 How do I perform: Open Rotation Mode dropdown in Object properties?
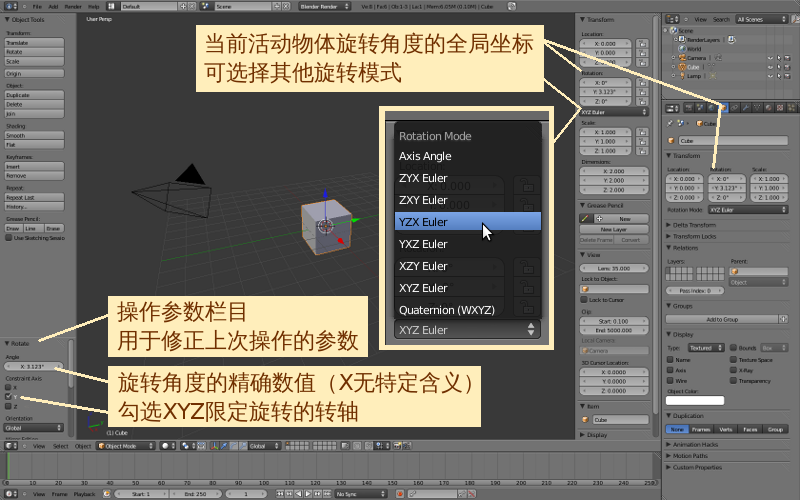tap(748, 210)
